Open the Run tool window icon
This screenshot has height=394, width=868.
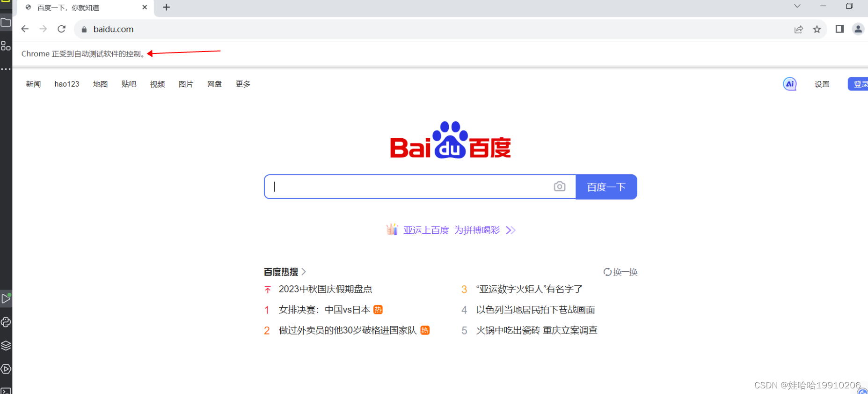(x=6, y=298)
